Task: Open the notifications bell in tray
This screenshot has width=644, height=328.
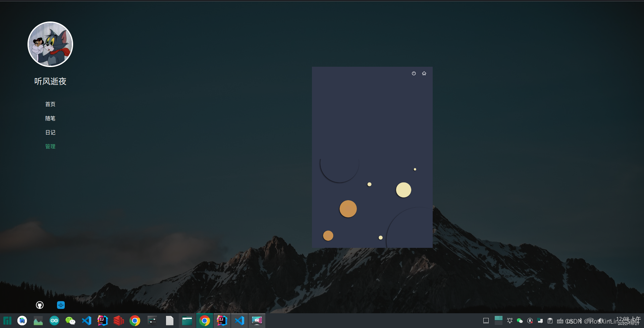Action: (x=510, y=321)
